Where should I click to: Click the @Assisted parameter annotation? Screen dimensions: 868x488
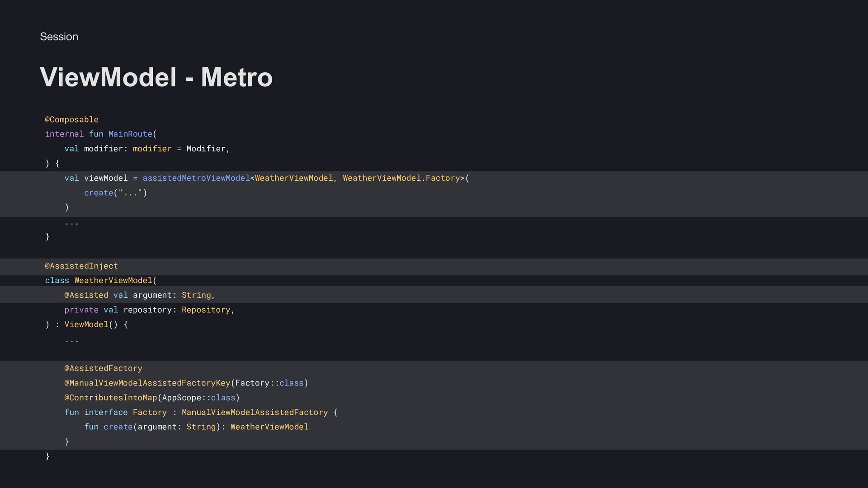pyautogui.click(x=86, y=296)
